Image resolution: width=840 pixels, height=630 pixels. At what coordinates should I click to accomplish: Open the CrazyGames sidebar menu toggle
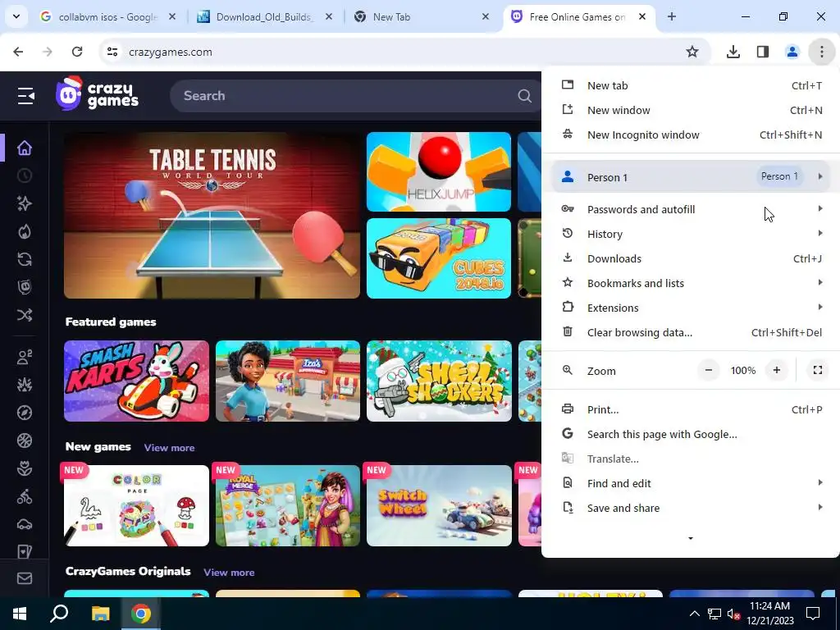25,96
